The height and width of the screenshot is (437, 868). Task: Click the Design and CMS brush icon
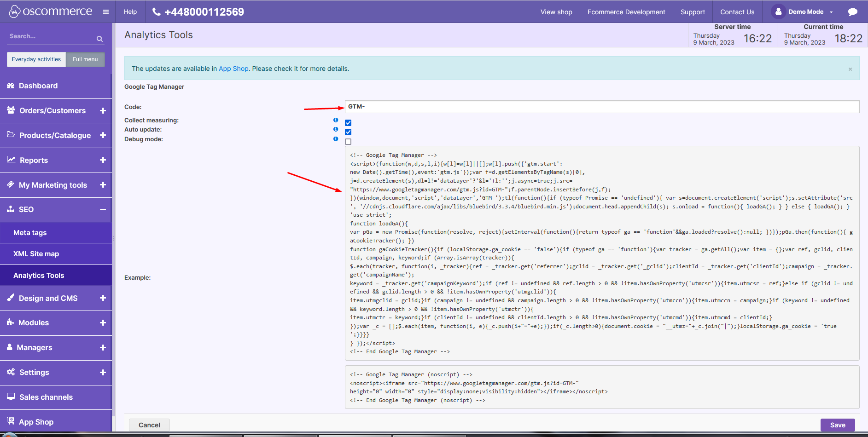[11, 297]
